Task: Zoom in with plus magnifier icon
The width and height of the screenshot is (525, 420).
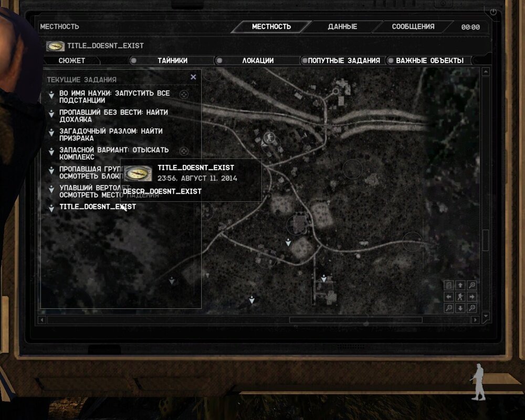Action: pos(472,285)
